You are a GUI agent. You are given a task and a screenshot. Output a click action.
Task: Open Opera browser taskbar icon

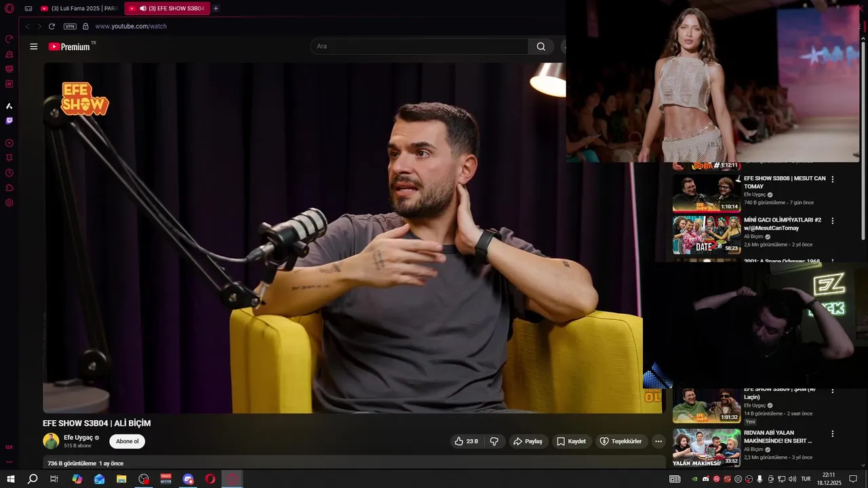(x=210, y=479)
